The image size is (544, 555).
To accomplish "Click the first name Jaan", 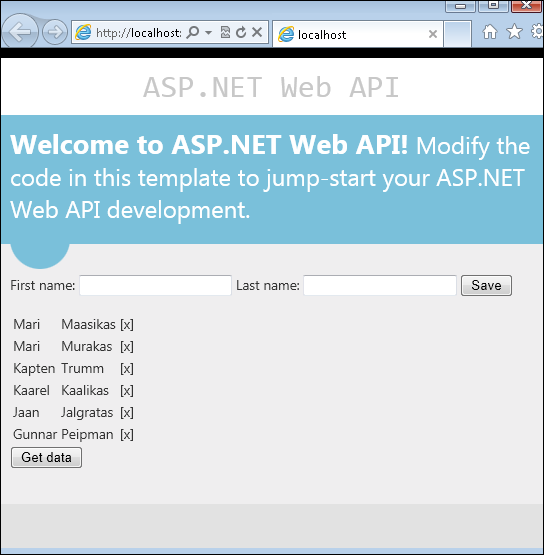I will point(26,413).
